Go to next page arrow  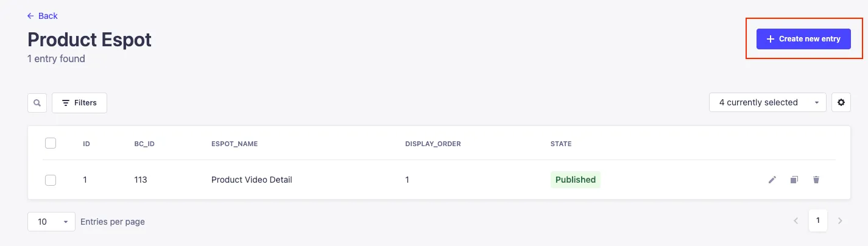click(x=841, y=221)
